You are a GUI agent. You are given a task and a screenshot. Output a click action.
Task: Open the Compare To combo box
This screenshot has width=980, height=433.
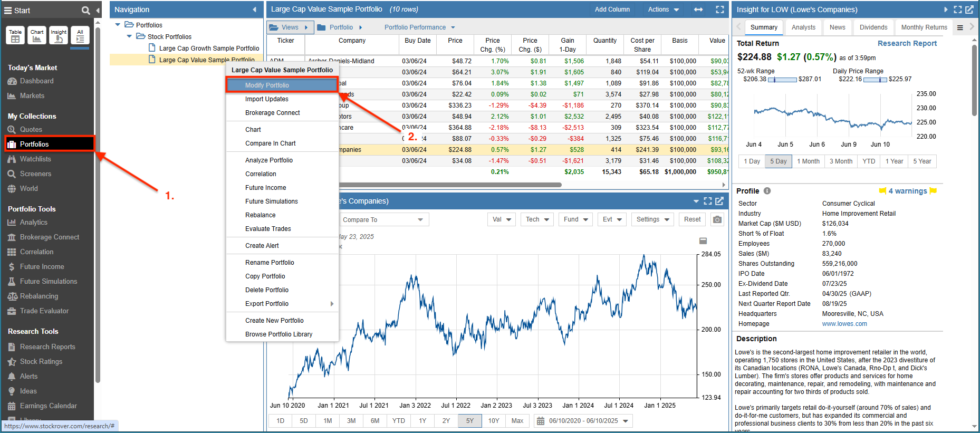click(383, 220)
